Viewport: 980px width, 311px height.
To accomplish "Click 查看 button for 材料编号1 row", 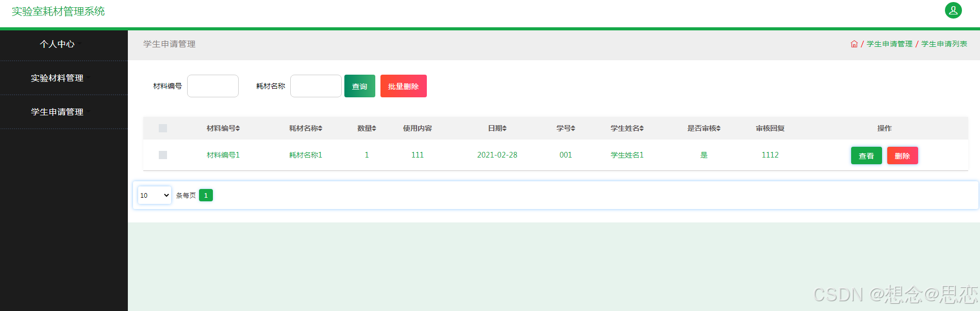I will (x=867, y=155).
